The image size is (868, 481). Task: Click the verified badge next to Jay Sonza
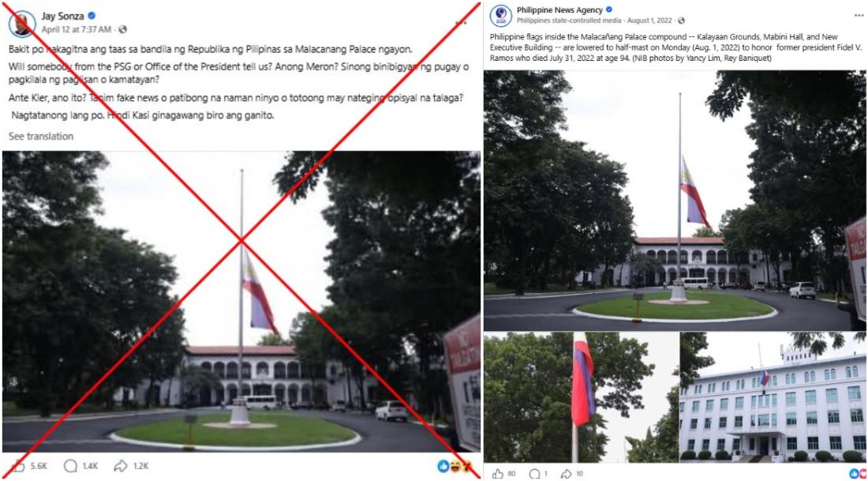92,16
